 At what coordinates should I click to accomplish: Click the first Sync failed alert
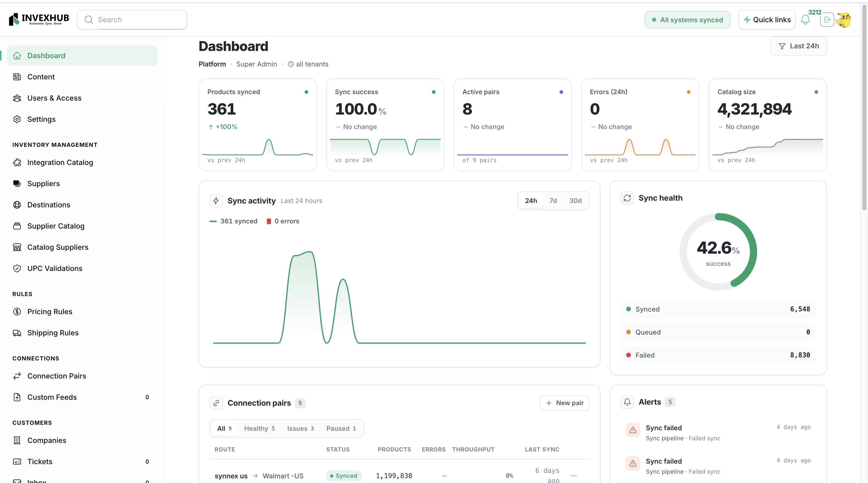point(718,433)
